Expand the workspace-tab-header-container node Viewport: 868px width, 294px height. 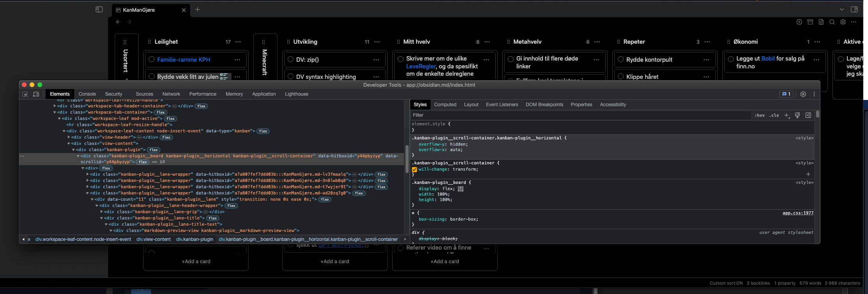coord(55,106)
